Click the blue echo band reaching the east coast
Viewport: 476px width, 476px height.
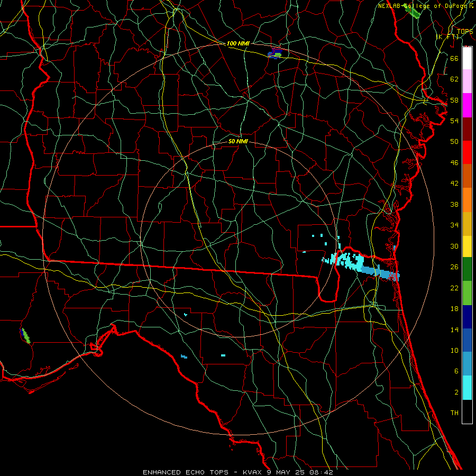381,273
